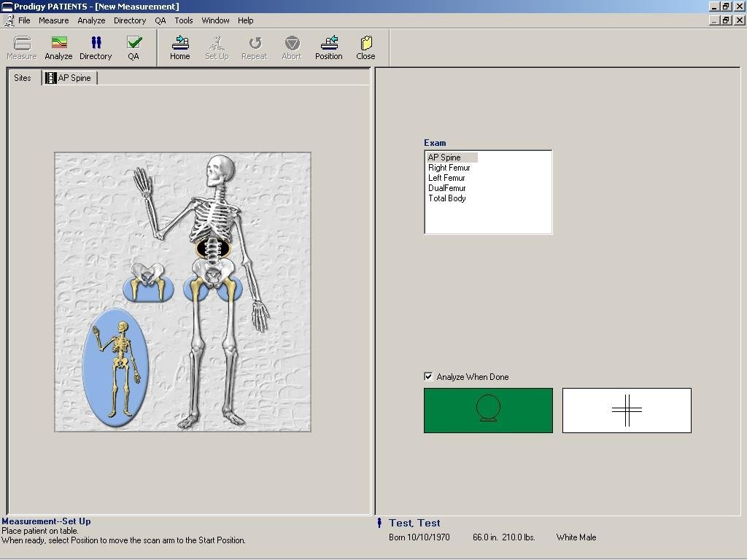The width and height of the screenshot is (747, 560).
Task: Open the Analyze toolbar icon
Action: [x=58, y=47]
